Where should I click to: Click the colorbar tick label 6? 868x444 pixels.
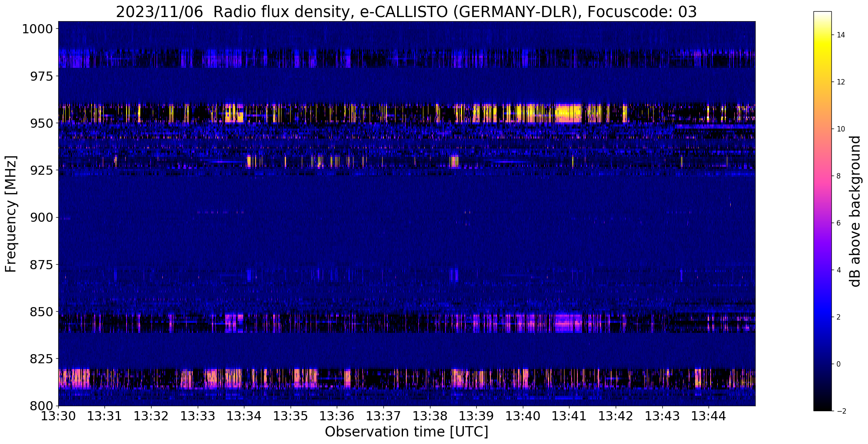838,223
